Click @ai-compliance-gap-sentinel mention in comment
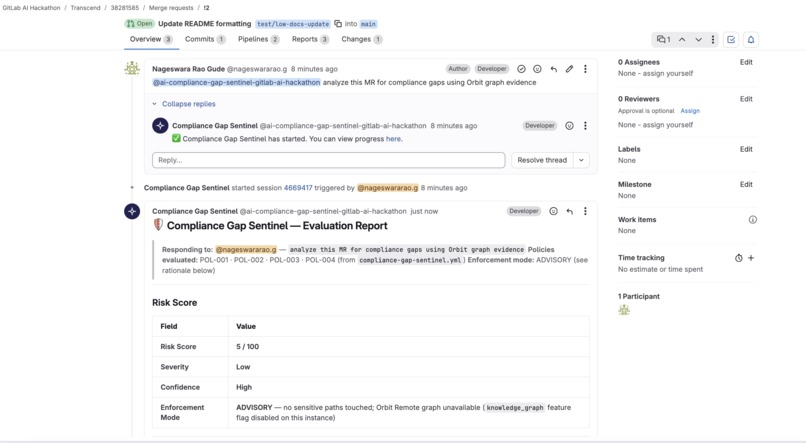Image resolution: width=806 pixels, height=443 pixels. point(236,82)
